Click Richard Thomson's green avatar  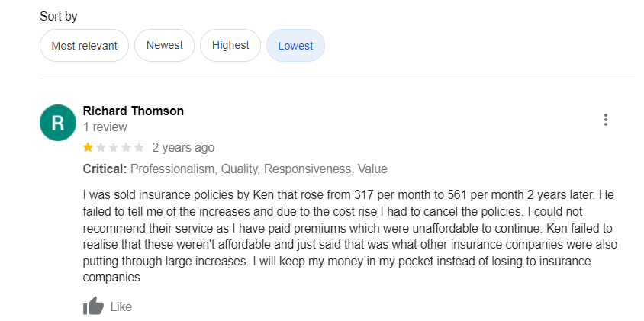58,122
